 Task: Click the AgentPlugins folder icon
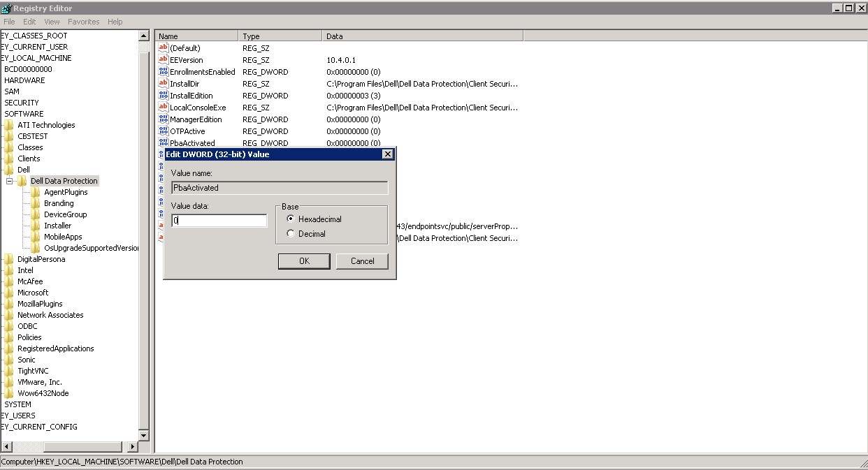click(x=36, y=192)
